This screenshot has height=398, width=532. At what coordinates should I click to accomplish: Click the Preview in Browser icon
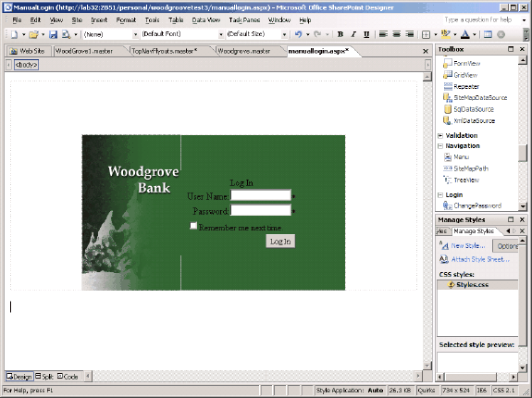[66, 34]
